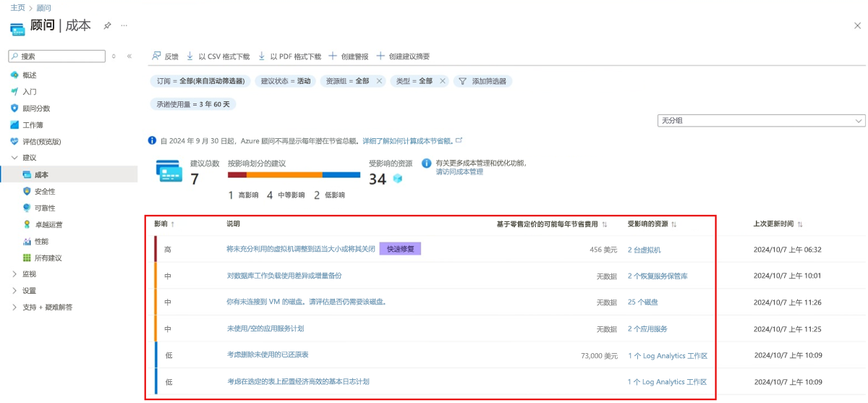Download as CSV via 以 CSV 格式下载

pos(218,56)
